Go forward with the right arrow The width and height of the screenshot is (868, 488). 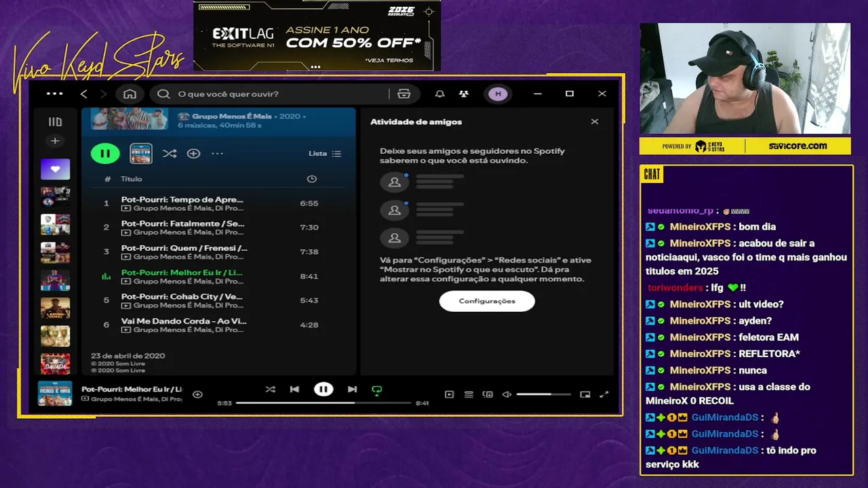pos(103,94)
